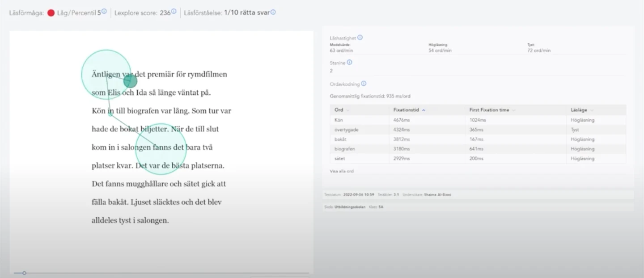Click the dark green fixation circle
Image resolution: width=644 pixels, height=278 pixels.
[x=130, y=81]
